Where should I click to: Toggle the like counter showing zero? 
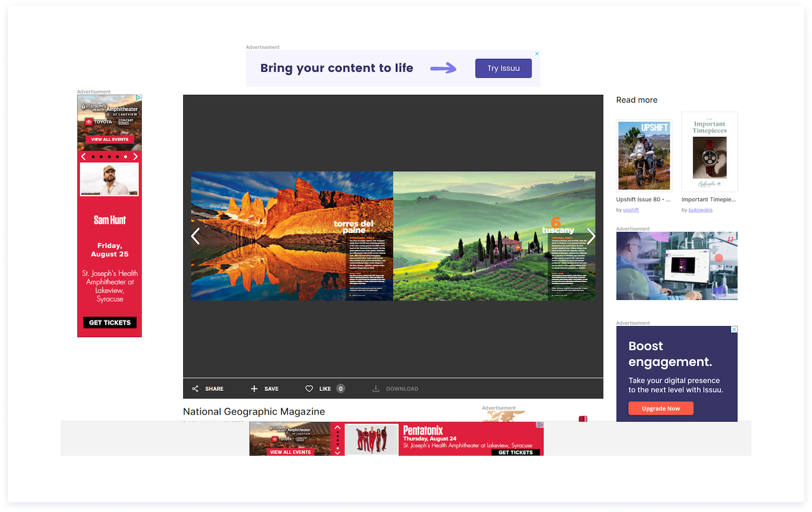(x=341, y=389)
